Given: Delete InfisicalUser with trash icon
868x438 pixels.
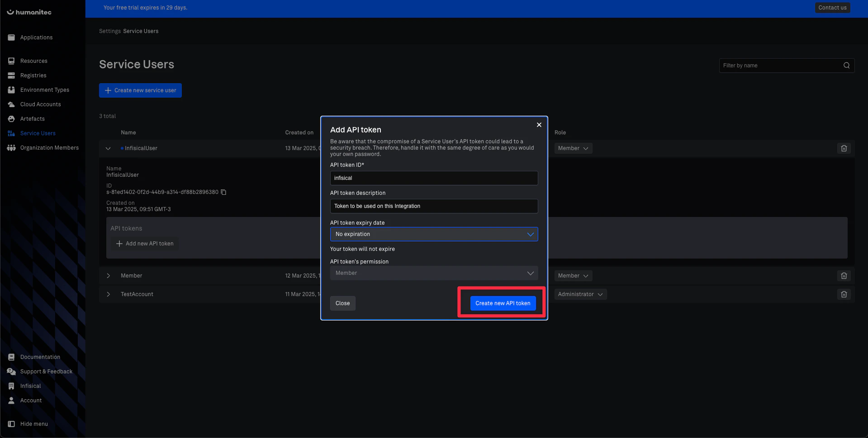Looking at the screenshot, I should pos(844,148).
